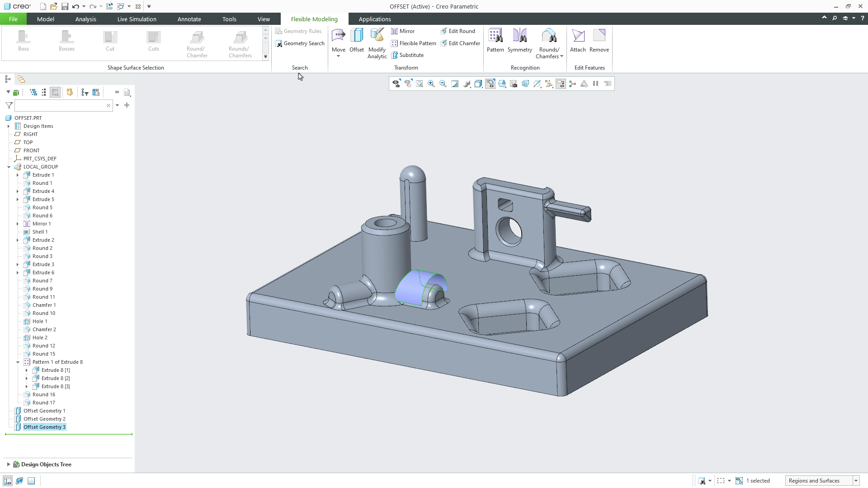Click the Zoom Out magnifier in graphics toolbar
This screenshot has width=868, height=488.
pyautogui.click(x=443, y=84)
